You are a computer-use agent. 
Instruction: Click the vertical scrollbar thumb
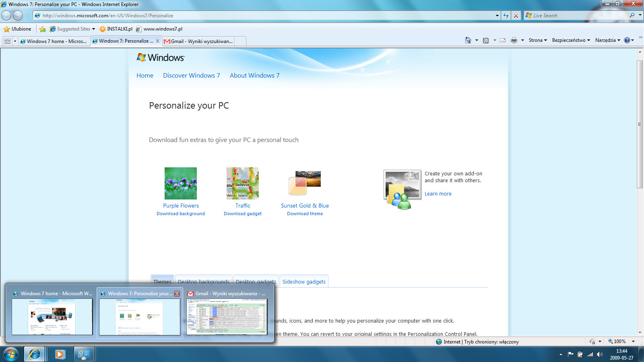point(640,124)
